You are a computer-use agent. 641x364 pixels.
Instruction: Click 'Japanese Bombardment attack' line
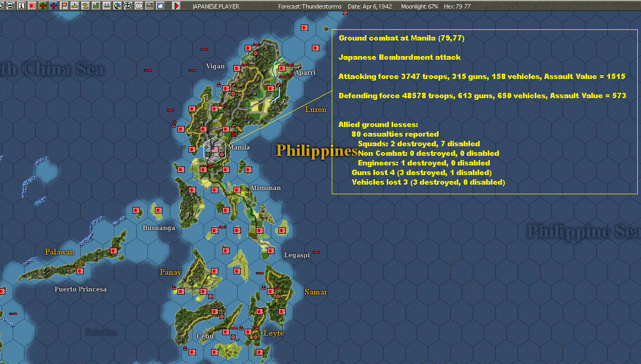click(400, 57)
